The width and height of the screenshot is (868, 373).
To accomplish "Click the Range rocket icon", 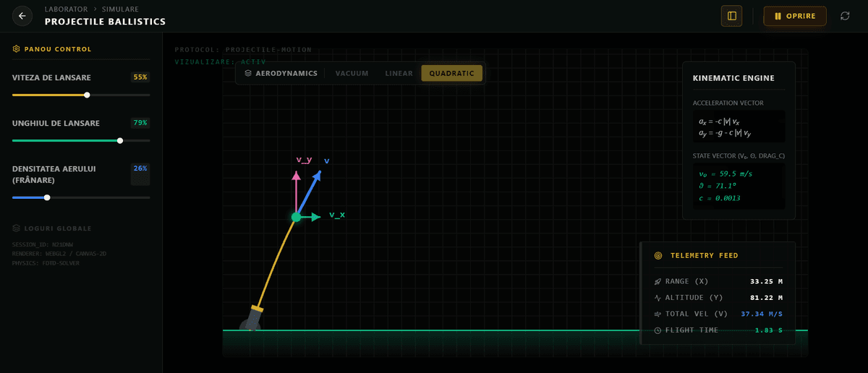I will pyautogui.click(x=658, y=281).
